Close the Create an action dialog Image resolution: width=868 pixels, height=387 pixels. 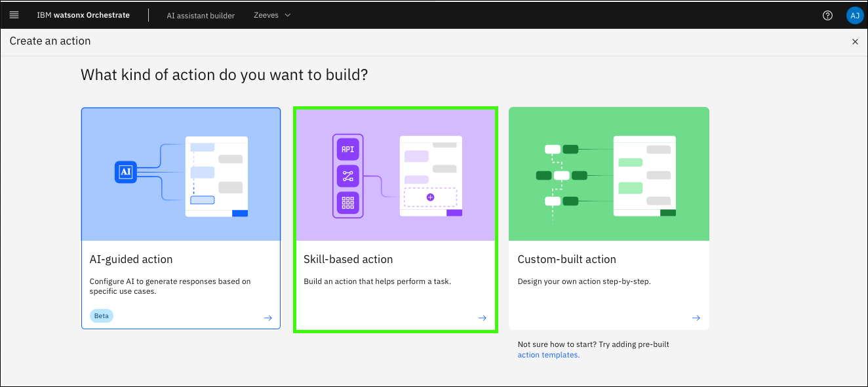(854, 41)
